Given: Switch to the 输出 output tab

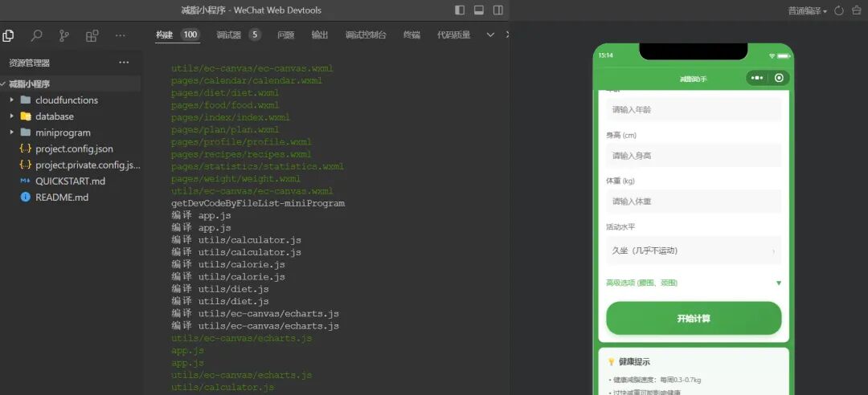Looking at the screenshot, I should (319, 35).
